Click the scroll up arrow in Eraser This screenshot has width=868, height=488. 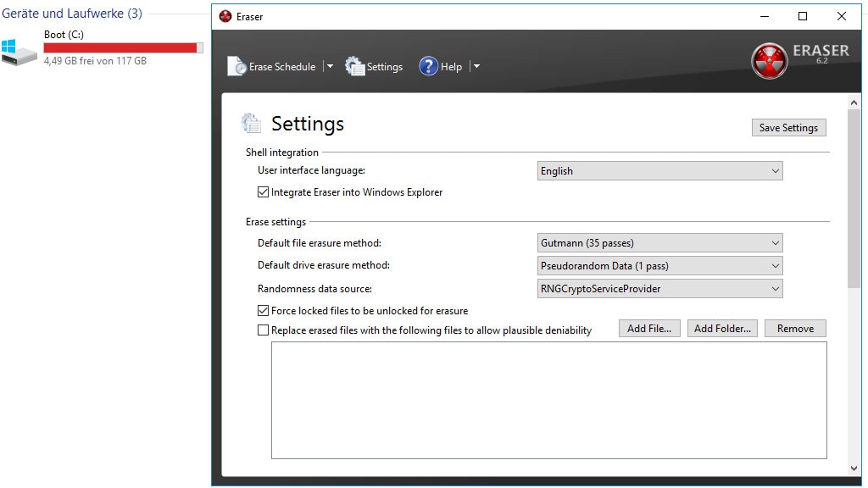854,103
